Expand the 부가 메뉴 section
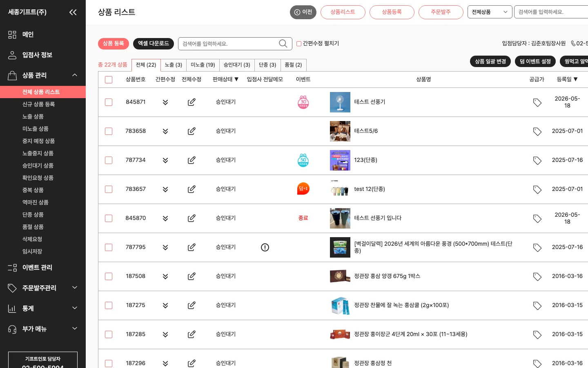Screen dimensions: 588x368 (x=75, y=329)
